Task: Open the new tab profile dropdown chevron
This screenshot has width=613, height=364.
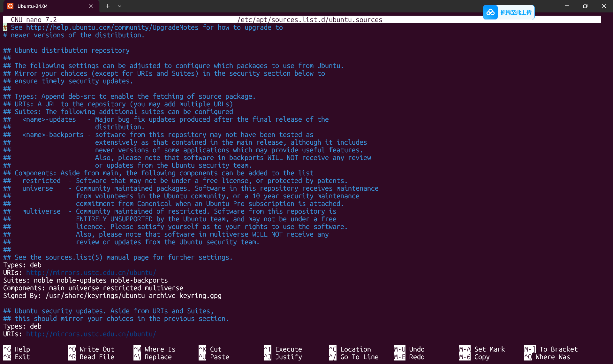Action: pyautogui.click(x=119, y=6)
